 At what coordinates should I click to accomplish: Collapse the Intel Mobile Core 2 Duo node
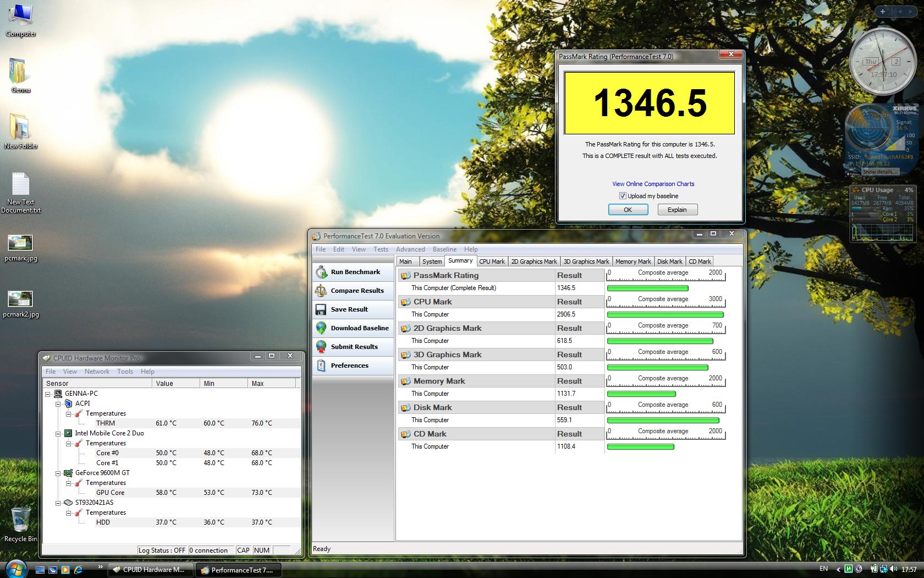pyautogui.click(x=58, y=433)
